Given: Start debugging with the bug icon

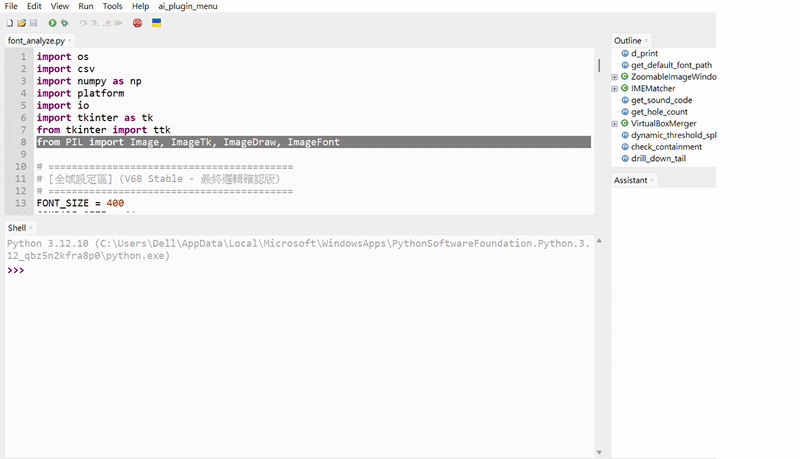Looking at the screenshot, I should [x=64, y=23].
